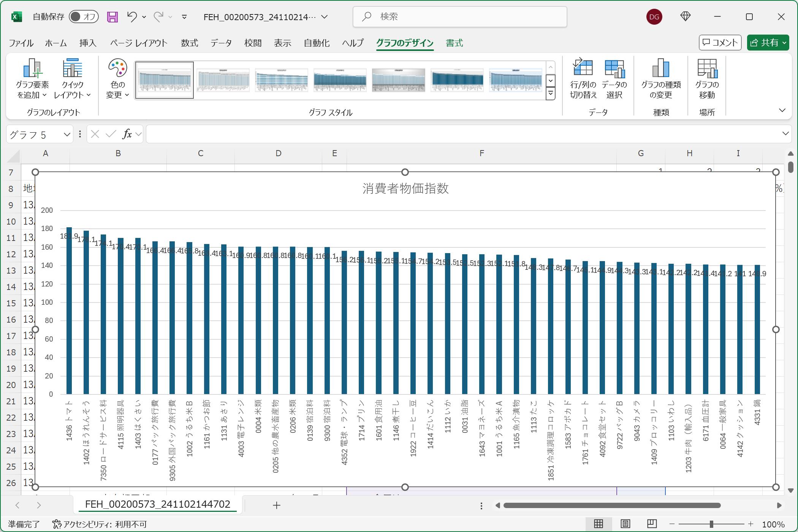Toggle AutoSave switch
The image size is (798, 532).
point(84,17)
